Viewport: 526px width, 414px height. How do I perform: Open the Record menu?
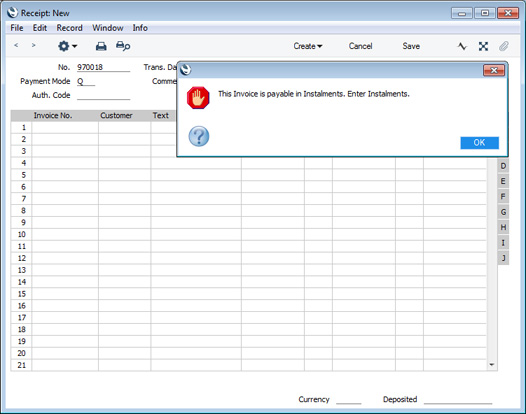[x=69, y=28]
